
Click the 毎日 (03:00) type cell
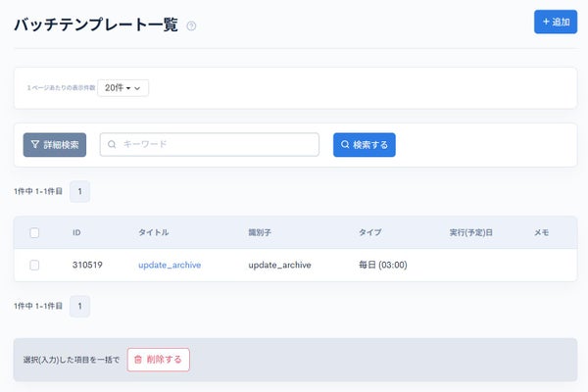(x=383, y=265)
